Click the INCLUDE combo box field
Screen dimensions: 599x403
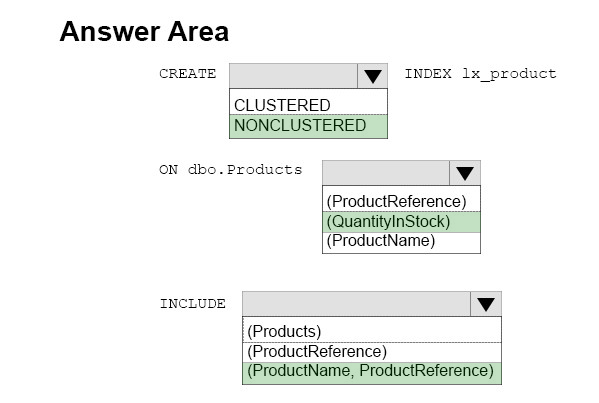tap(356, 304)
